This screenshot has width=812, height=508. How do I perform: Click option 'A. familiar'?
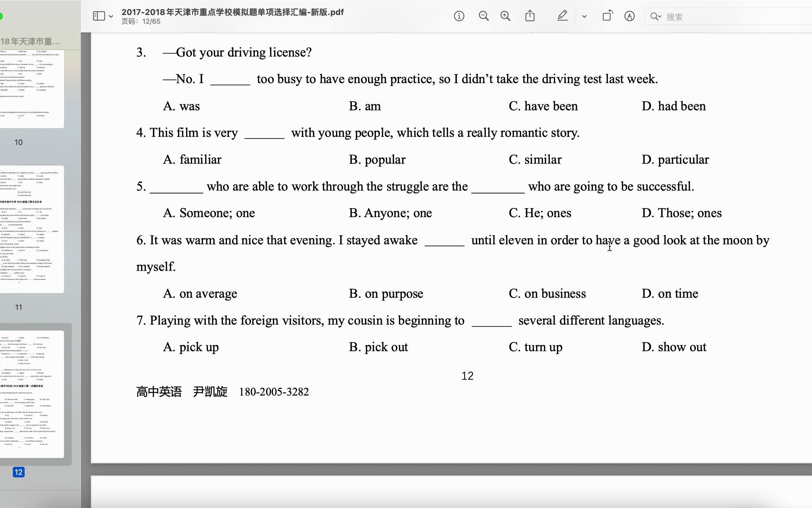[192, 160]
